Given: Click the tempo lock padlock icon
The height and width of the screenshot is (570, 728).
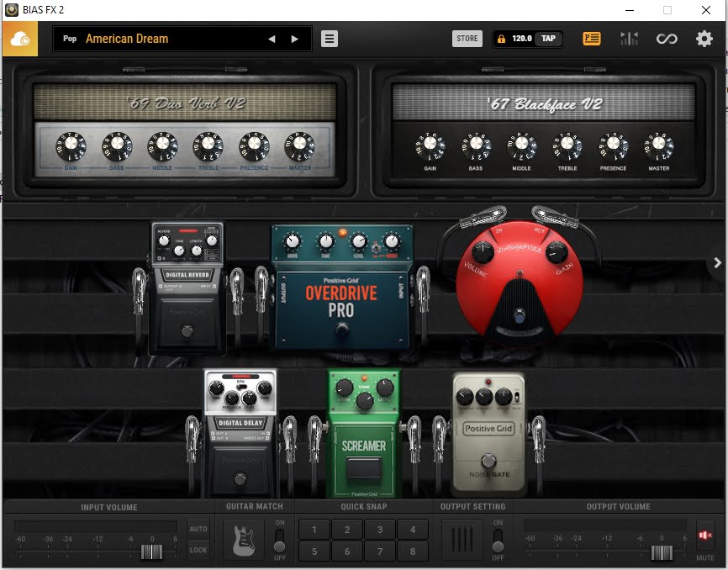Looking at the screenshot, I should point(501,39).
